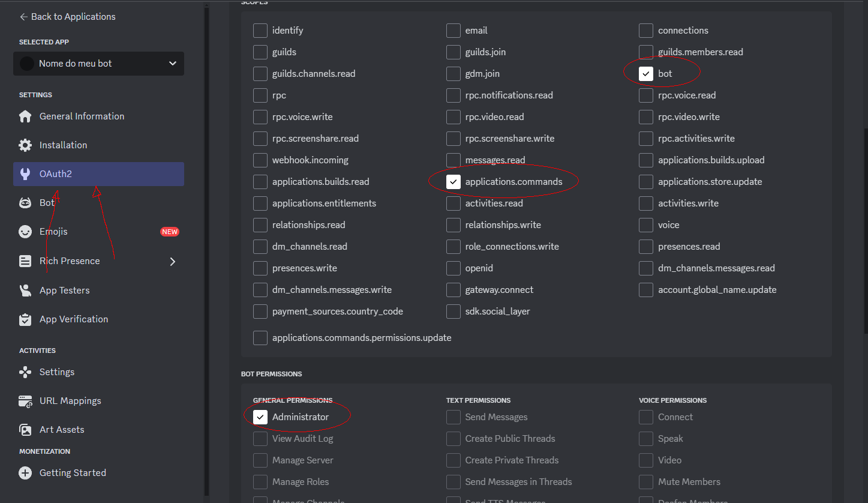The height and width of the screenshot is (503, 868).
Task: Click the Art Assets camera icon
Action: coord(25,429)
